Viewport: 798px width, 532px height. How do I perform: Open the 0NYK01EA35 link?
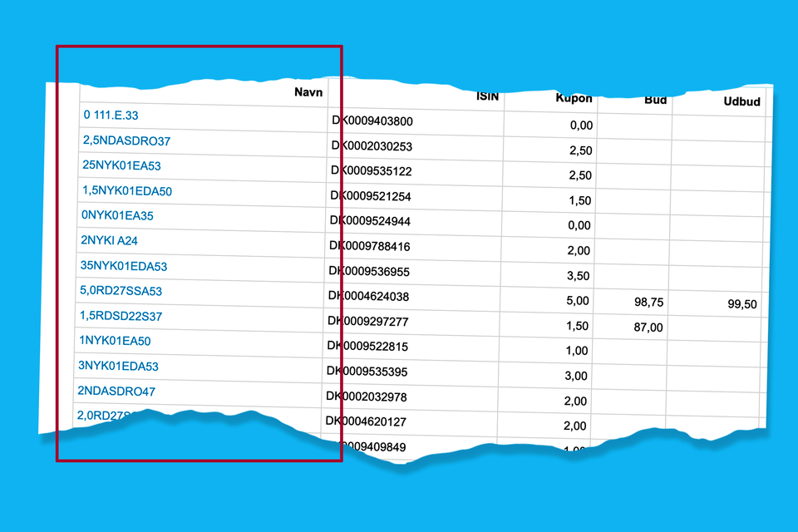[x=117, y=215]
